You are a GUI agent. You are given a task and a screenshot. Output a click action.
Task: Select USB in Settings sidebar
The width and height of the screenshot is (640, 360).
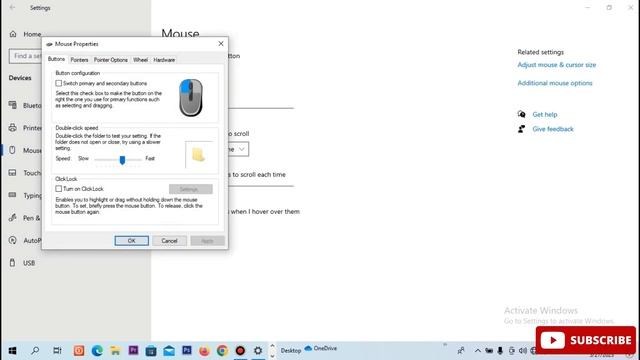coord(22,263)
